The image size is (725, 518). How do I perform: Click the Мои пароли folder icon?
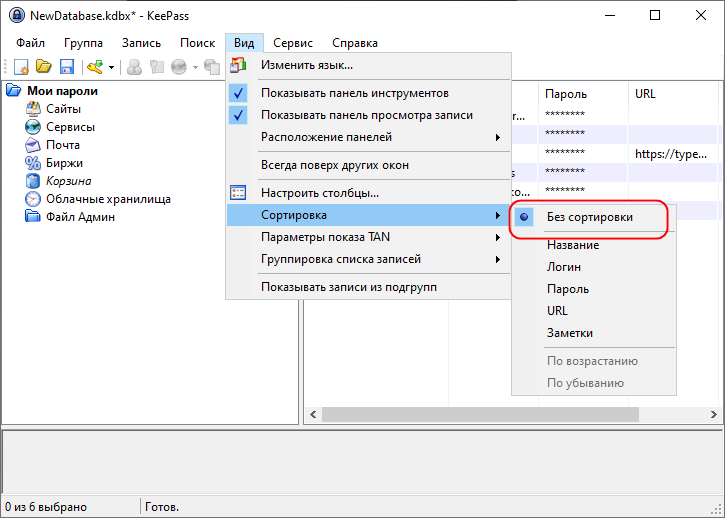click(14, 91)
